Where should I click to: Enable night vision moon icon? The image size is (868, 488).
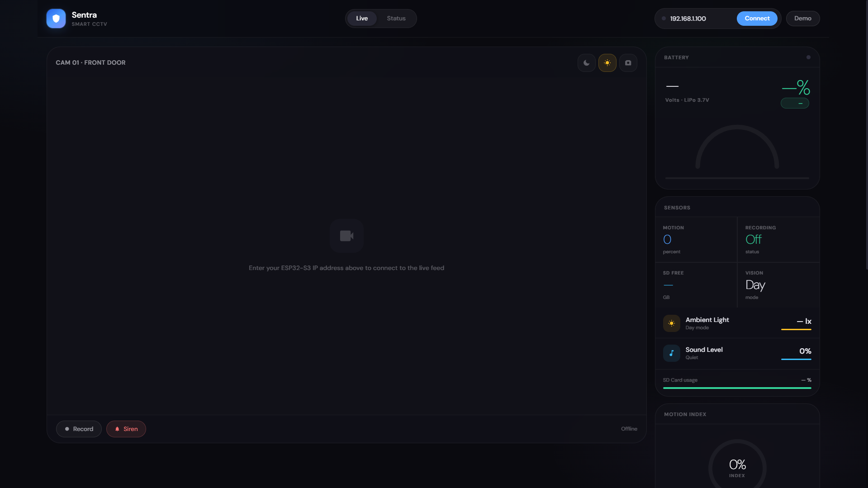coord(587,63)
